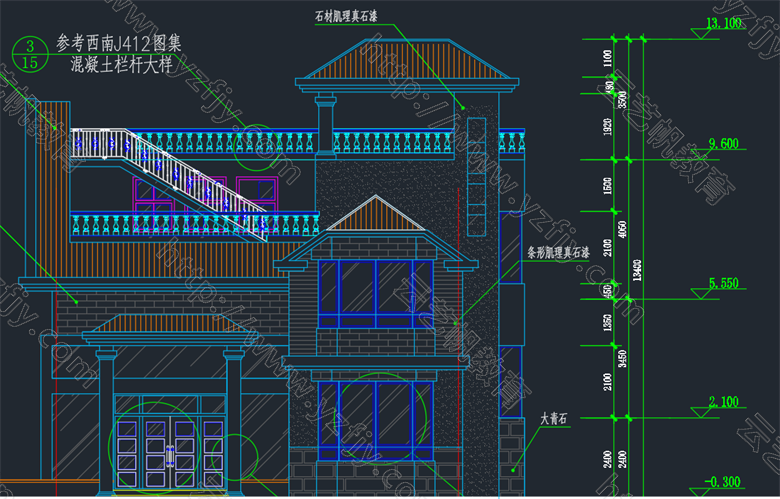Pick the 13400 overall height dimension
780x499 pixels.
(x=637, y=270)
